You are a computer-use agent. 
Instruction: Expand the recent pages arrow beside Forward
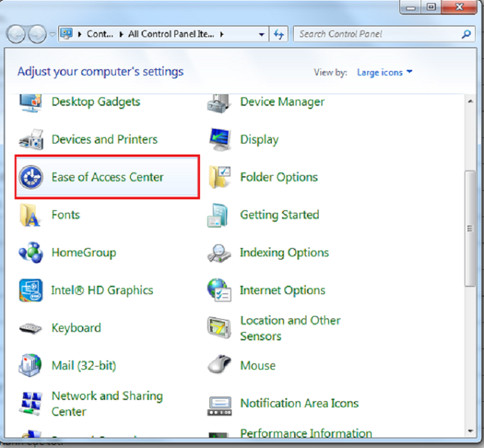pyautogui.click(x=52, y=34)
